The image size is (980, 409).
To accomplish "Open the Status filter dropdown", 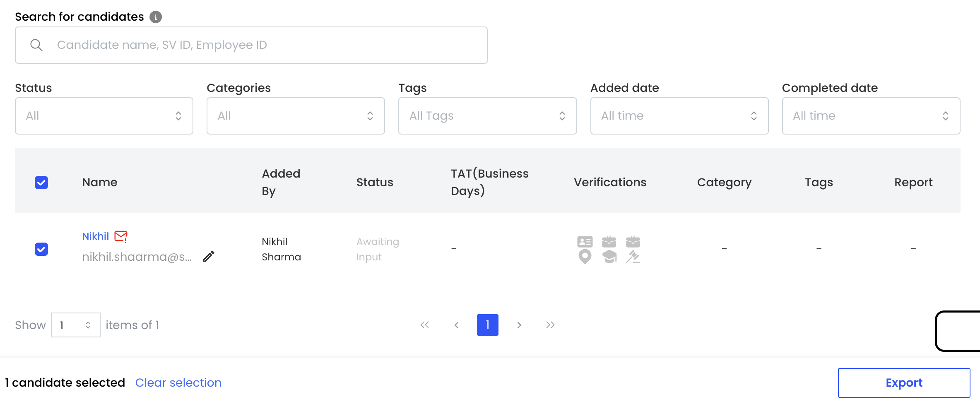I will click(x=104, y=116).
